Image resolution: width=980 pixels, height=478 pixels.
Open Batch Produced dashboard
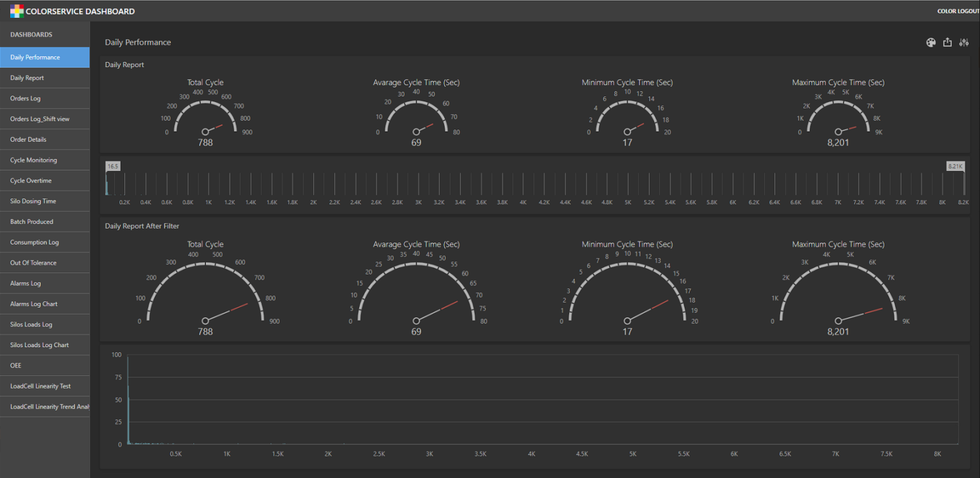31,221
